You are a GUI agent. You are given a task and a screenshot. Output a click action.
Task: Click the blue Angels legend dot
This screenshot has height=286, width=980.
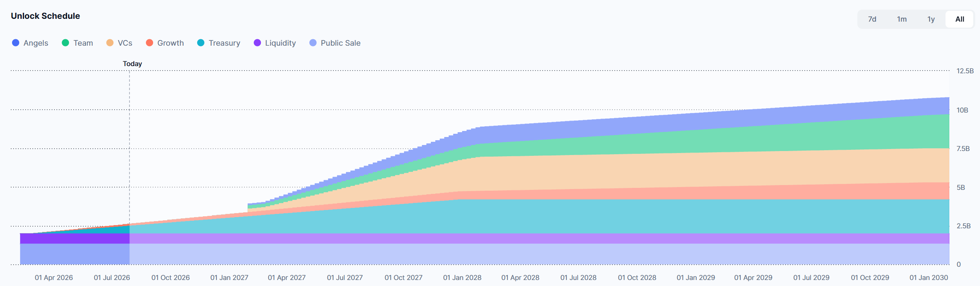(x=16, y=43)
